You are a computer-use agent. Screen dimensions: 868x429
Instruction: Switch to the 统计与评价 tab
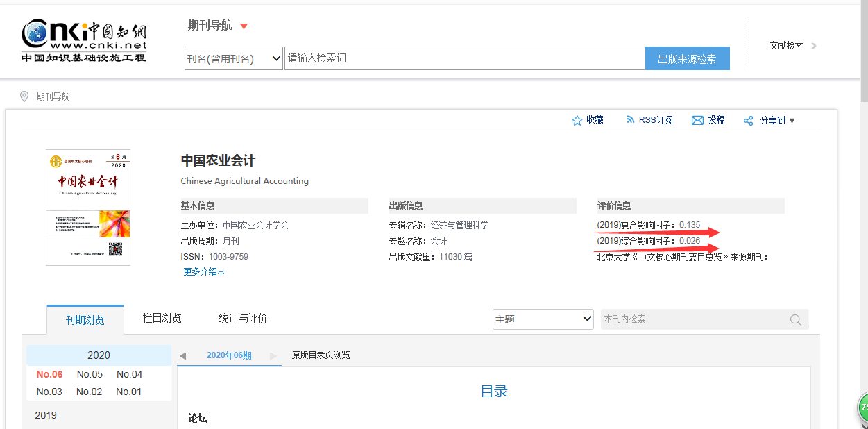(x=243, y=318)
